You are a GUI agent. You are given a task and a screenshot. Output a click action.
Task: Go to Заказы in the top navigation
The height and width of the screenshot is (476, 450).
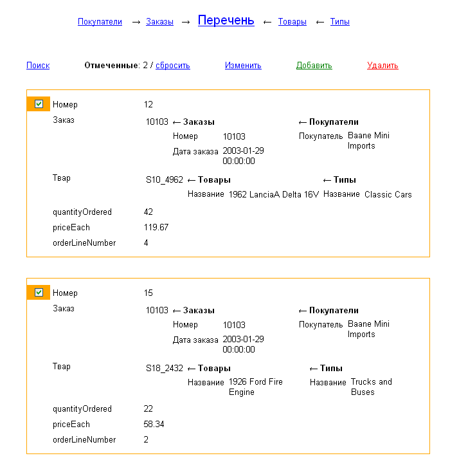click(x=159, y=22)
